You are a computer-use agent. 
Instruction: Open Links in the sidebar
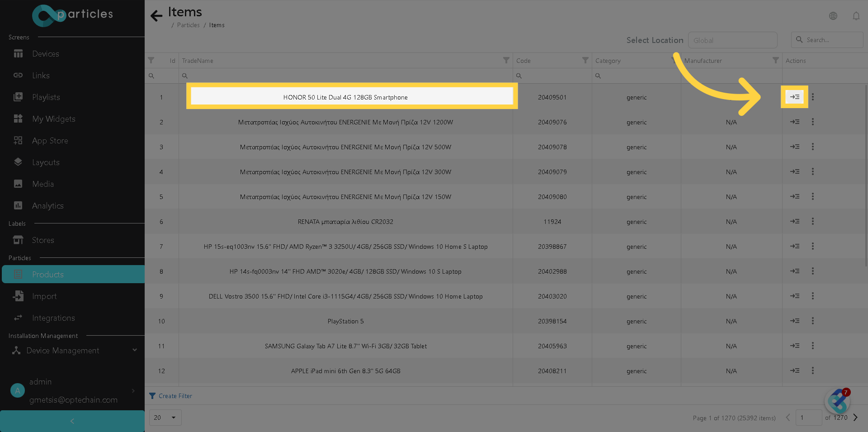coord(41,76)
